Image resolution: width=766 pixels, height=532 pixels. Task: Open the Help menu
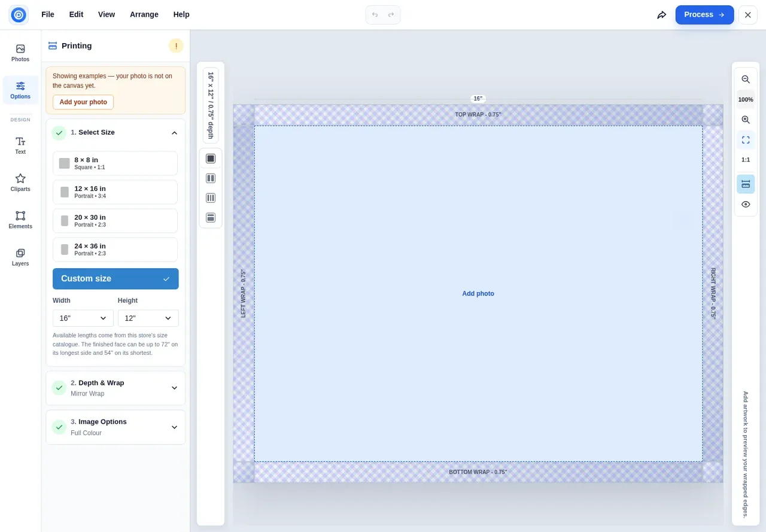tap(181, 14)
